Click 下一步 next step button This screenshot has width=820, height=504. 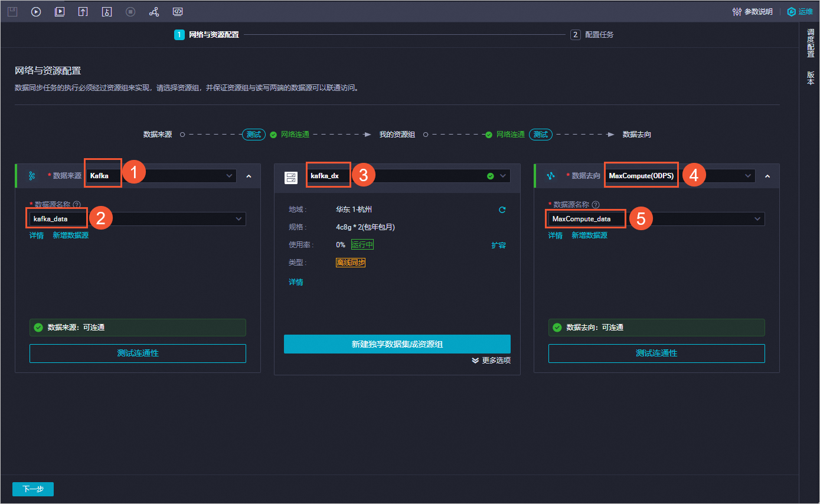33,489
